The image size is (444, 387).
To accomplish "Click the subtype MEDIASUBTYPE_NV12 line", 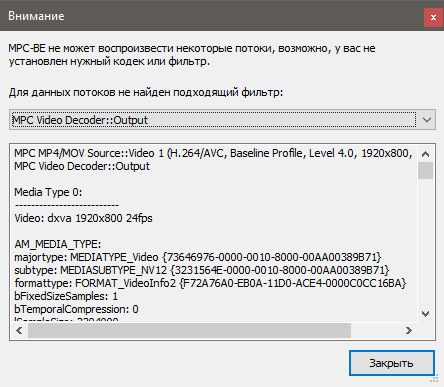I will click(202, 270).
